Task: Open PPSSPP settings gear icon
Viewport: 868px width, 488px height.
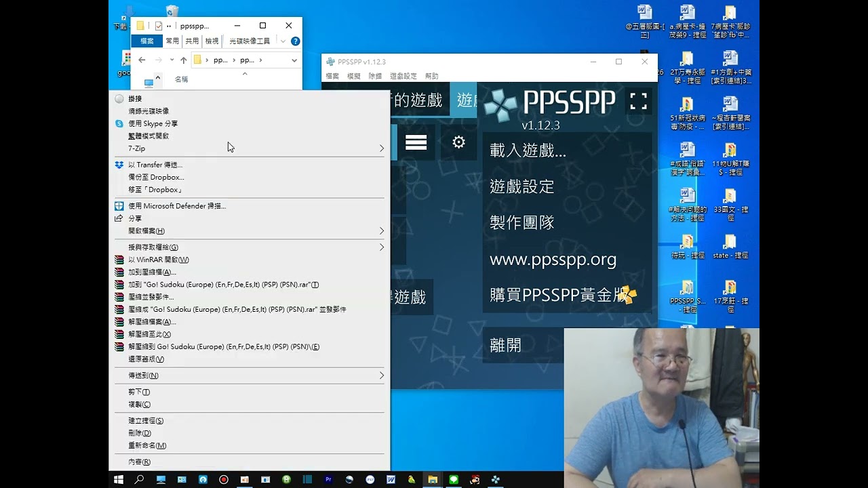Action: pos(458,142)
